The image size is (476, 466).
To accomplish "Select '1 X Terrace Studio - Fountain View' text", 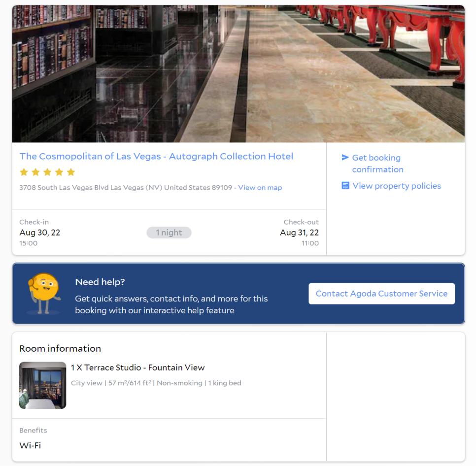I will (138, 367).
